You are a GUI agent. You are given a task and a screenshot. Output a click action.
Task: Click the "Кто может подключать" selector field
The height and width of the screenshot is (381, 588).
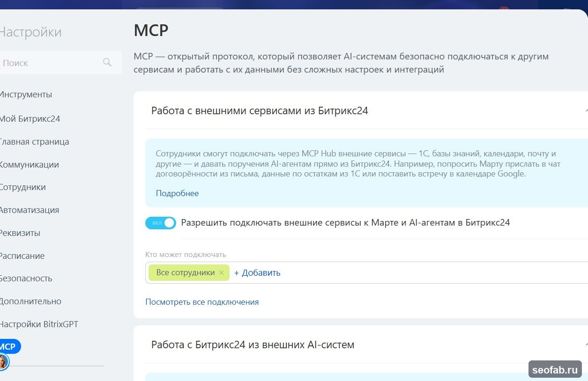coord(366,273)
